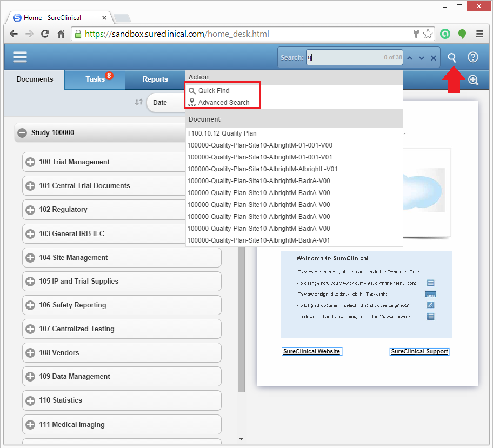Expand 106 Safety Reporting

[30, 305]
